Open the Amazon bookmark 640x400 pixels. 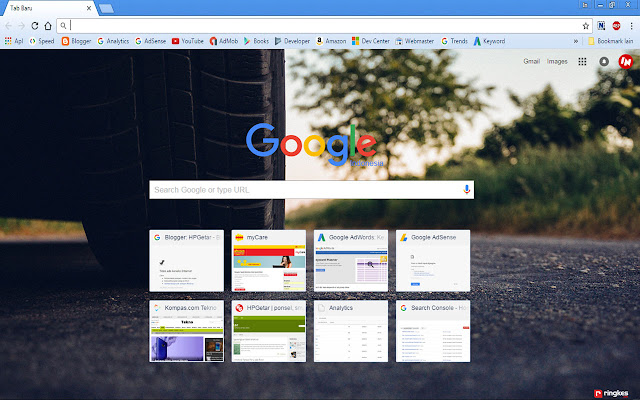pos(331,41)
